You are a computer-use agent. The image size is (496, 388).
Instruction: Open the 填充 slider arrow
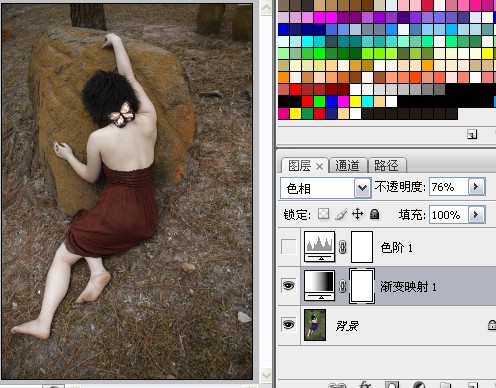pyautogui.click(x=476, y=215)
